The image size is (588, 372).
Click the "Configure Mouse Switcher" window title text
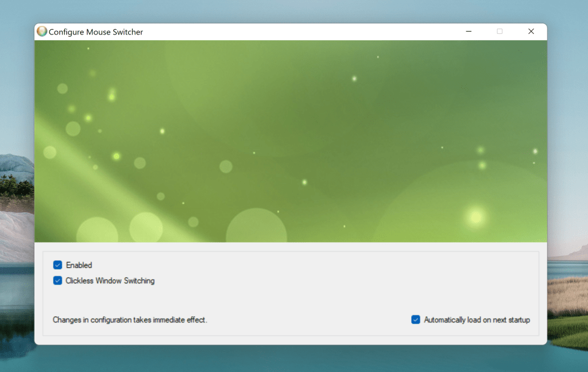point(96,32)
